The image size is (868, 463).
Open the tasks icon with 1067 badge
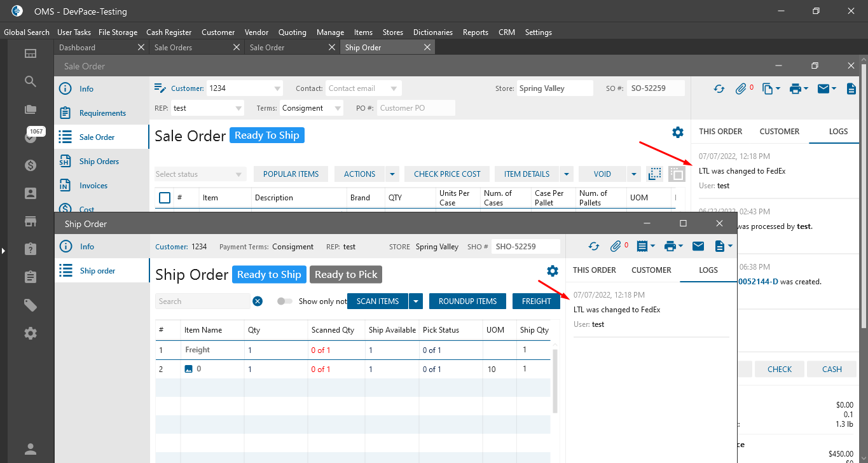point(31,137)
